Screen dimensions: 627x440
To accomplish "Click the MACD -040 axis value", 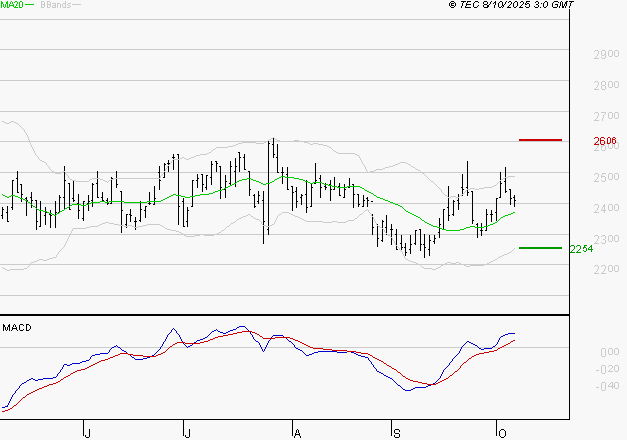I will point(607,386).
